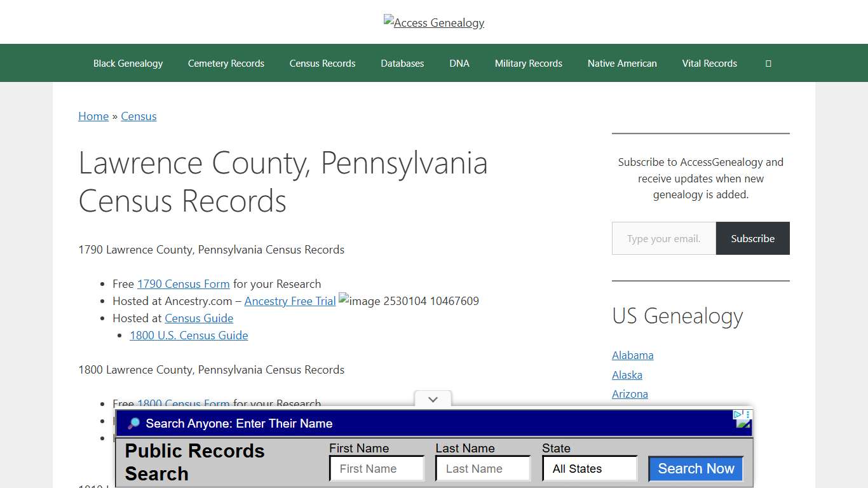Select Alabama in the US Genealogy list

pos(632,355)
